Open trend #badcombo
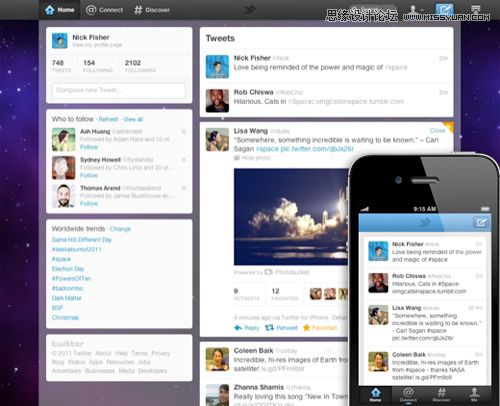The width and height of the screenshot is (500, 406). (x=67, y=288)
